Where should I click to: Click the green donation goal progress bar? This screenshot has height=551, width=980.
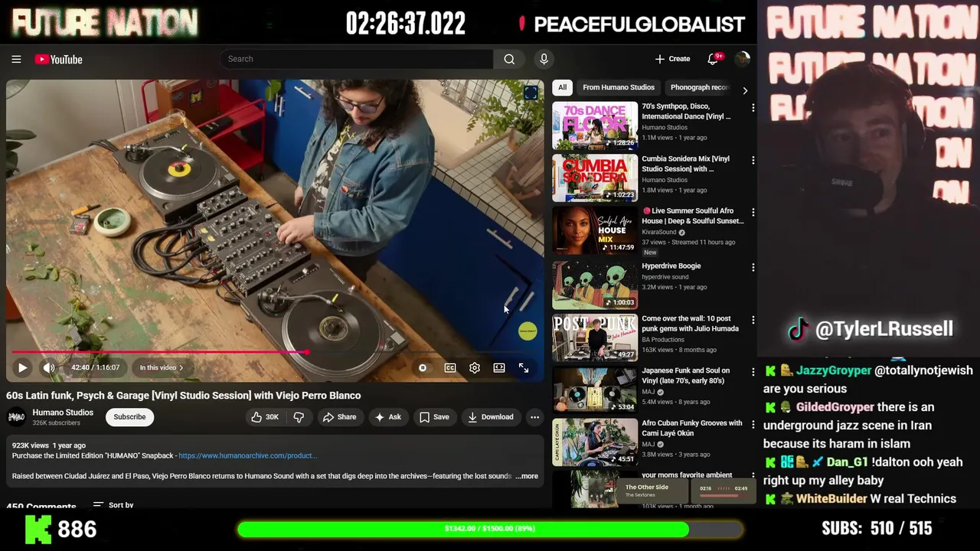[490, 529]
